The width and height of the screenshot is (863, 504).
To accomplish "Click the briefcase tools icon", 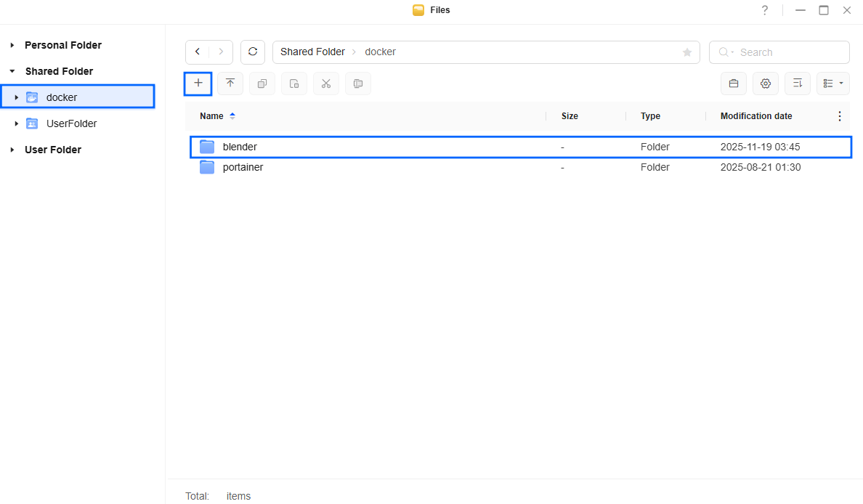I will pyautogui.click(x=734, y=84).
